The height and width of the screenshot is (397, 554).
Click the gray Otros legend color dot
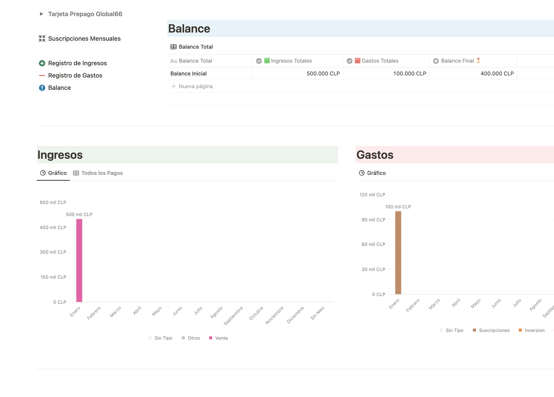183,338
